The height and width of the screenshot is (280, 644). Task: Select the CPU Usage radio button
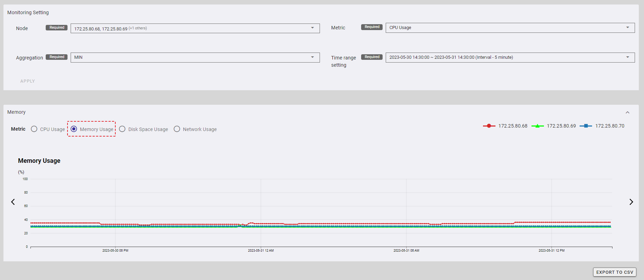(34, 129)
